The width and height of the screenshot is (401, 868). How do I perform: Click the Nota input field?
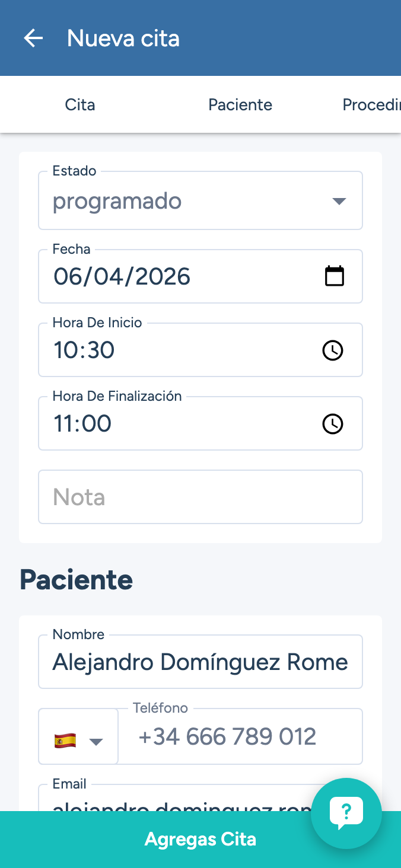pos(200,497)
